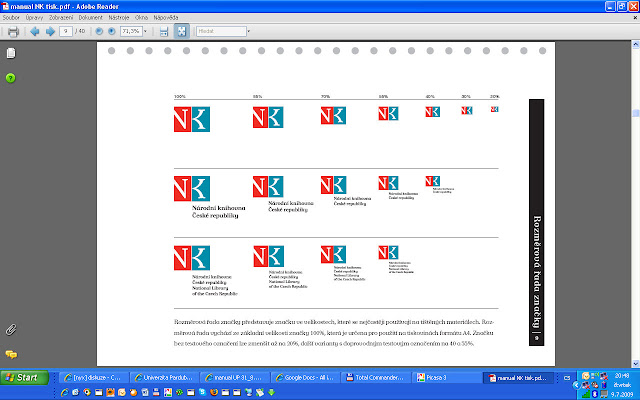Click the 100% NK logo in first row
This screenshot has width=640, height=400.
(x=192, y=119)
